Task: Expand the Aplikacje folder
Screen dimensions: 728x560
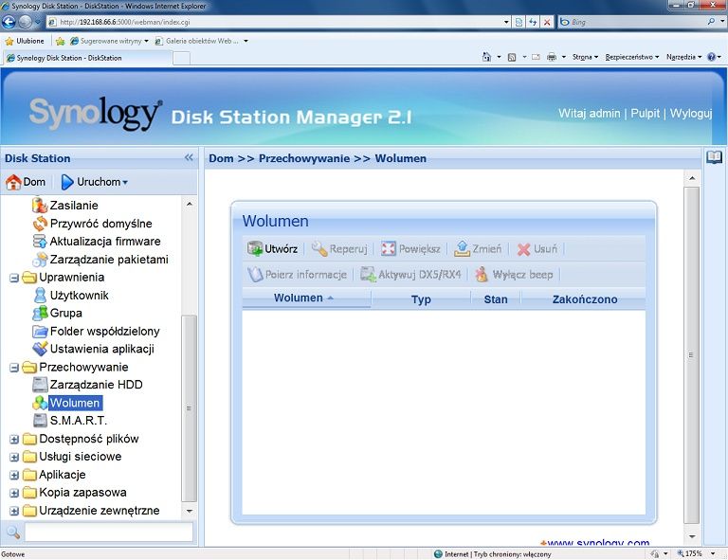Action: [14, 475]
